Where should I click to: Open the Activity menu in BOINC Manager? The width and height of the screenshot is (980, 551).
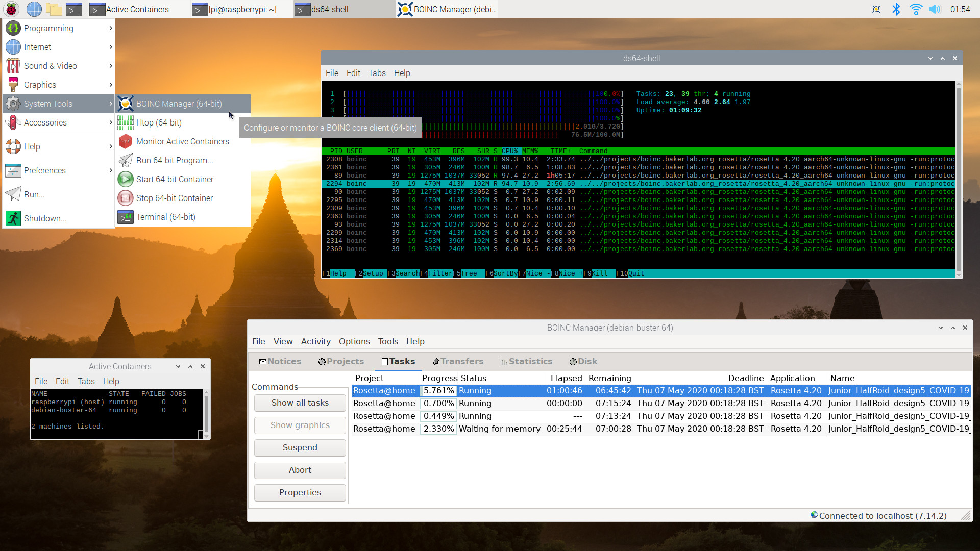(315, 341)
